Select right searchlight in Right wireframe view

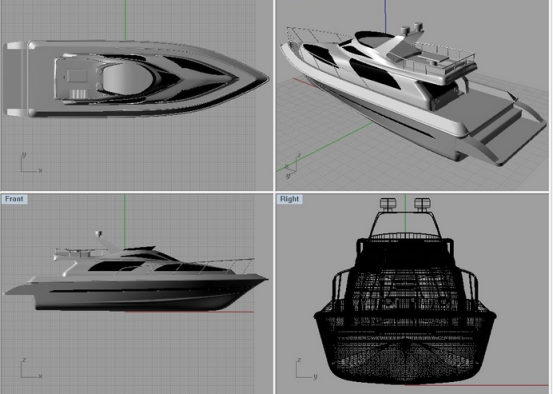[x=422, y=204]
